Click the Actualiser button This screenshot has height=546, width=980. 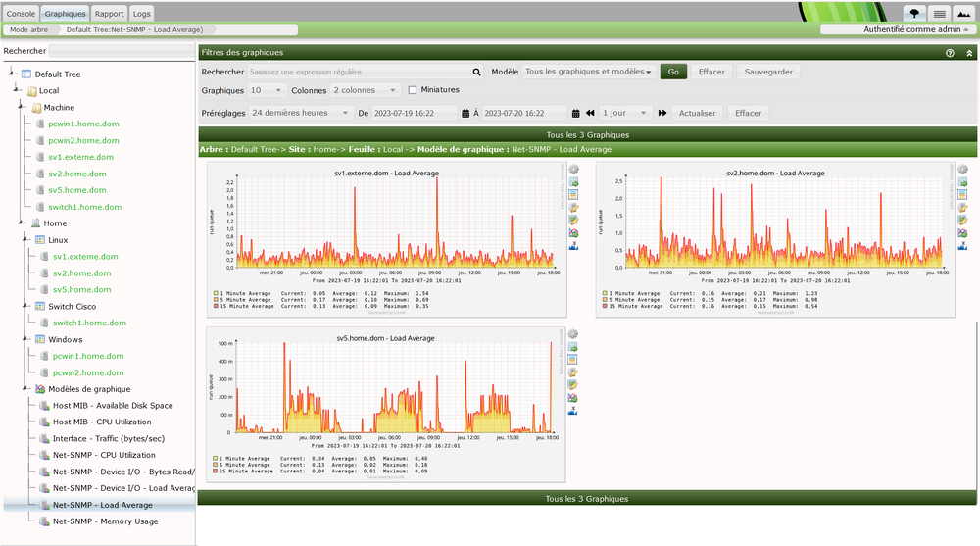[x=697, y=113]
